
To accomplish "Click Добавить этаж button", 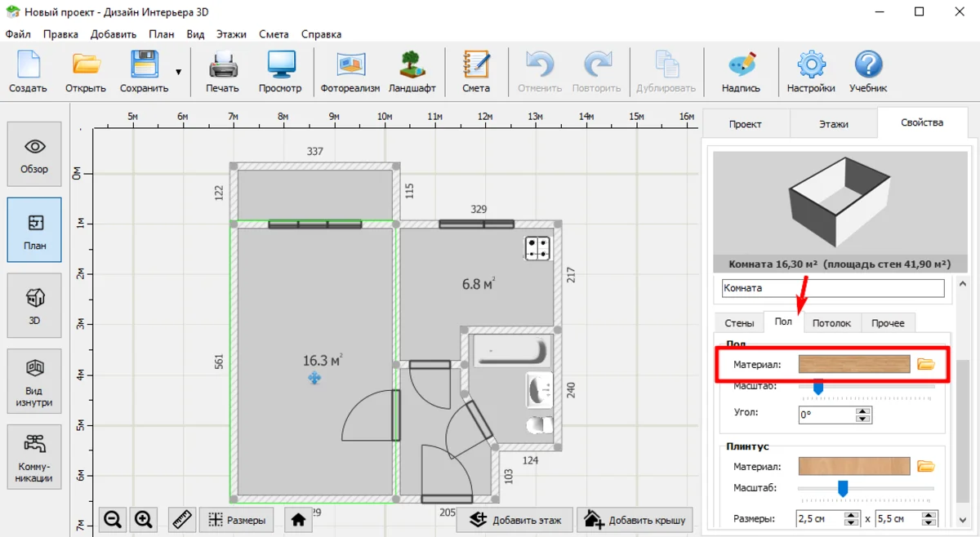I will [516, 519].
